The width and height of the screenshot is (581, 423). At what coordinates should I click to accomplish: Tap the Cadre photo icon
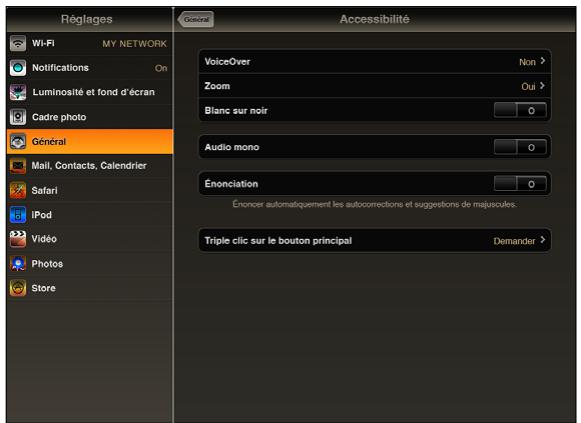click(x=18, y=117)
